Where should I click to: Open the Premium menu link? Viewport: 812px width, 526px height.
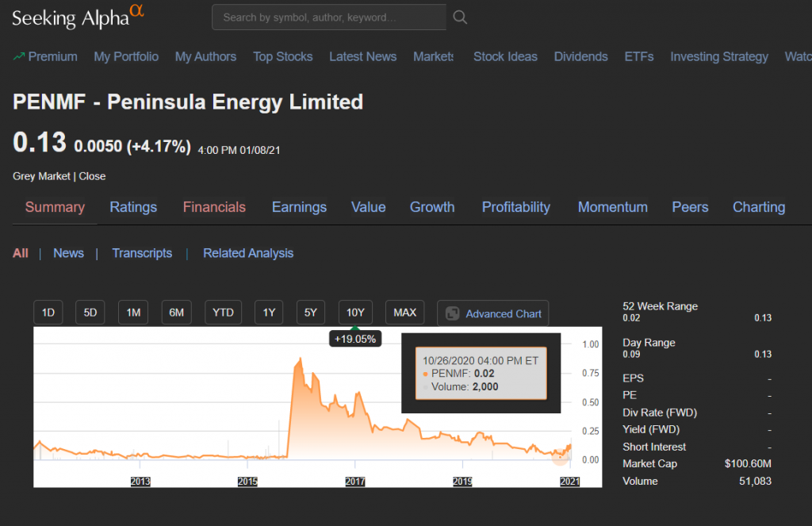pyautogui.click(x=52, y=56)
